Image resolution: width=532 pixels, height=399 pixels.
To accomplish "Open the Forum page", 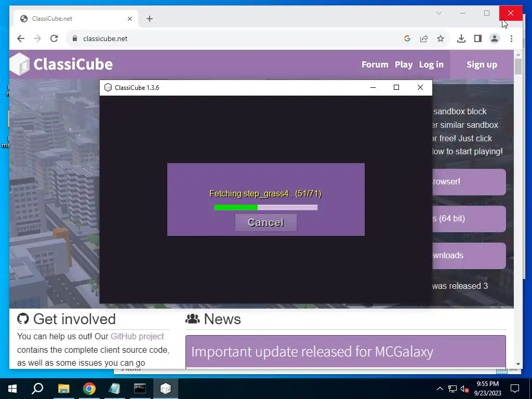I will point(375,64).
